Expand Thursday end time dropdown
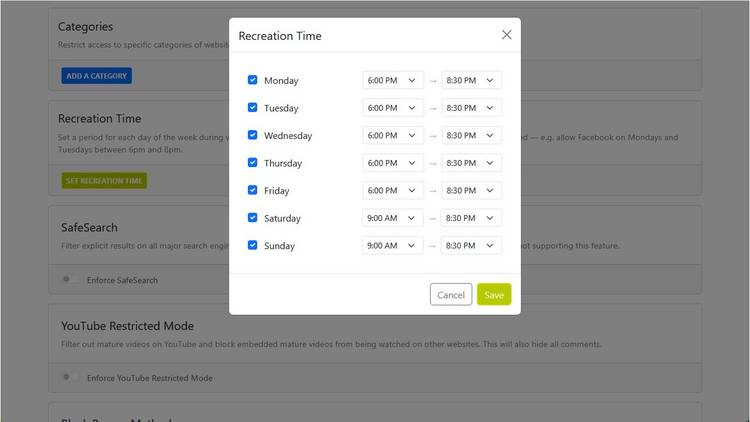This screenshot has width=750, height=422. pos(471,163)
